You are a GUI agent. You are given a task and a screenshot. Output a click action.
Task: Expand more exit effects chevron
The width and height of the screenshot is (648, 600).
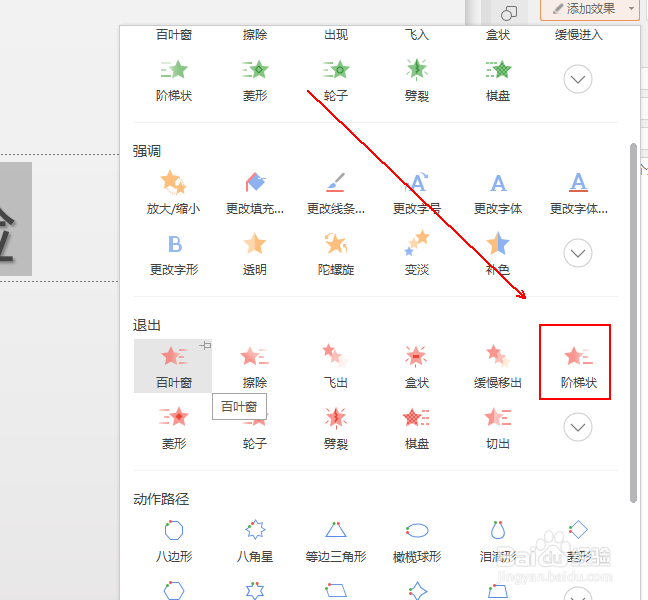pos(578,427)
